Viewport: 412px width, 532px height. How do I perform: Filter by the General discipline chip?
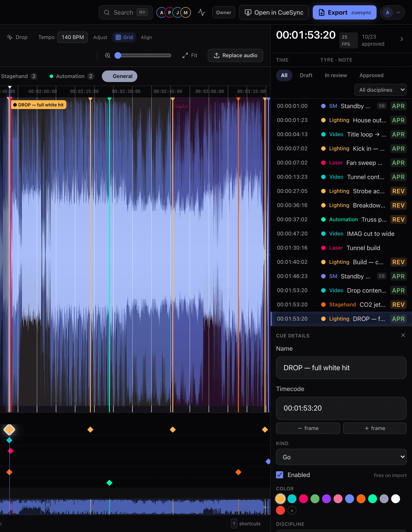point(119,76)
